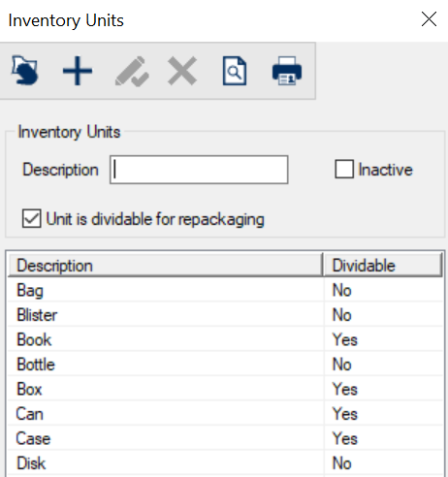
Task: Select the Case unit row
Action: (x=225, y=438)
